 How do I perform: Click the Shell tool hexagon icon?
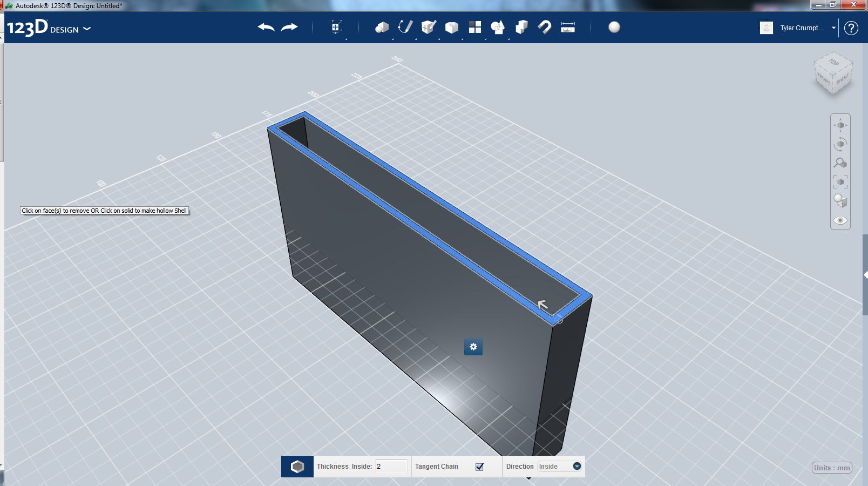[297, 467]
